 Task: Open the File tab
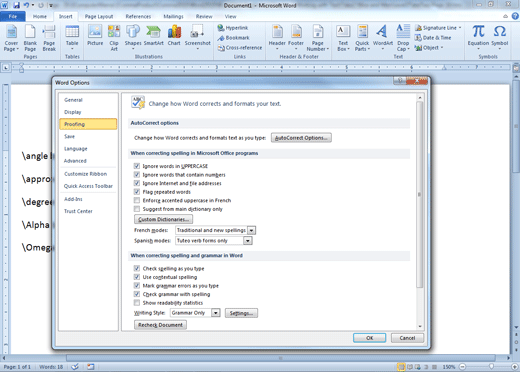13,16
